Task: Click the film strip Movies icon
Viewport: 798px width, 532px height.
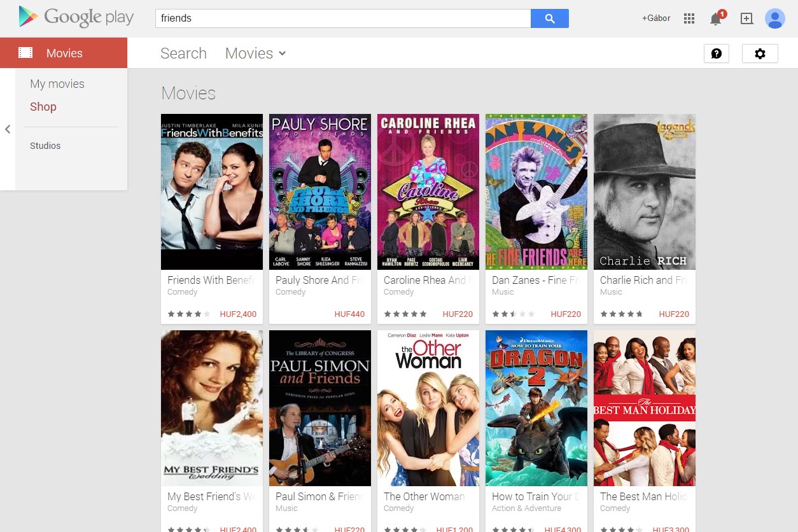Action: pyautogui.click(x=25, y=53)
